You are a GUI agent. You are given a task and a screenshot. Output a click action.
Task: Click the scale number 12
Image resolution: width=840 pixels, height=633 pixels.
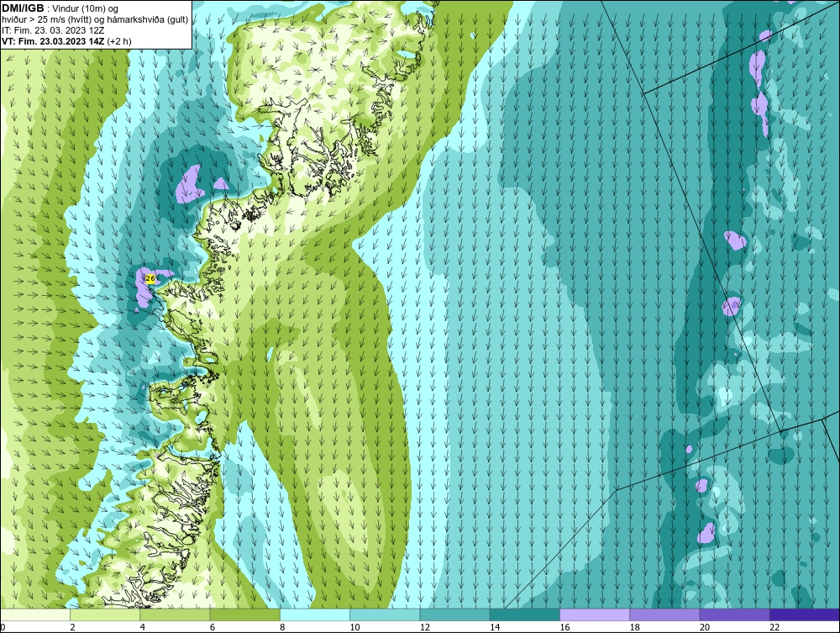tap(425, 628)
